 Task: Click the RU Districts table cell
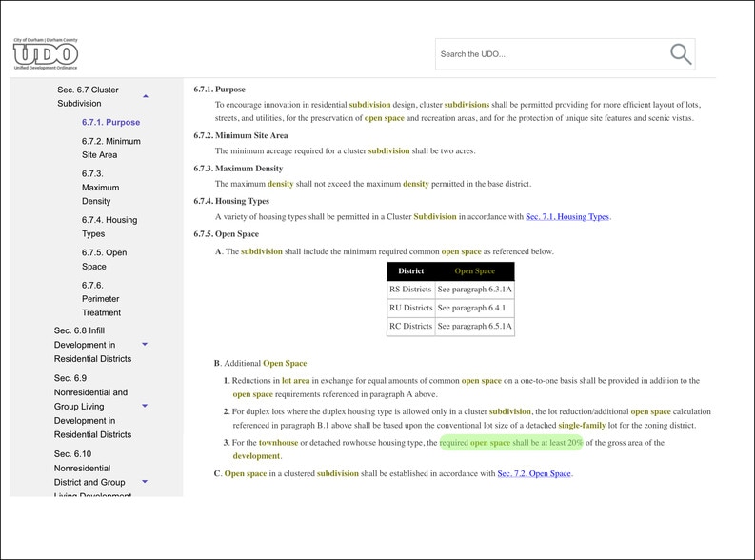coord(410,308)
